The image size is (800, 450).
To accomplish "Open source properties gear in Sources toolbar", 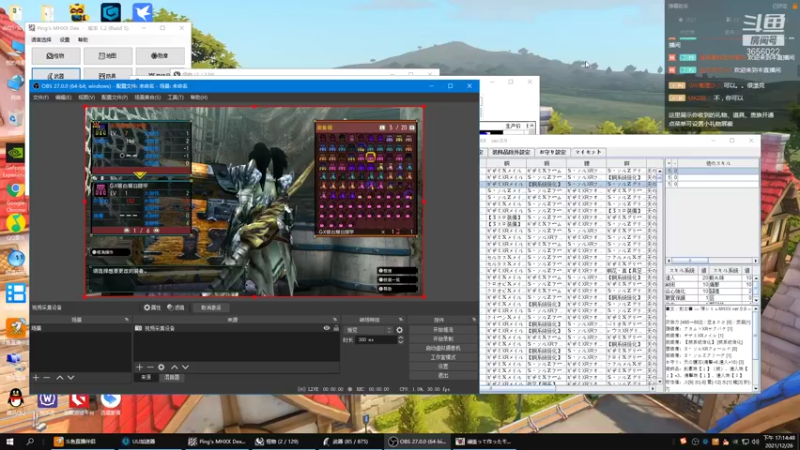I will click(x=161, y=367).
